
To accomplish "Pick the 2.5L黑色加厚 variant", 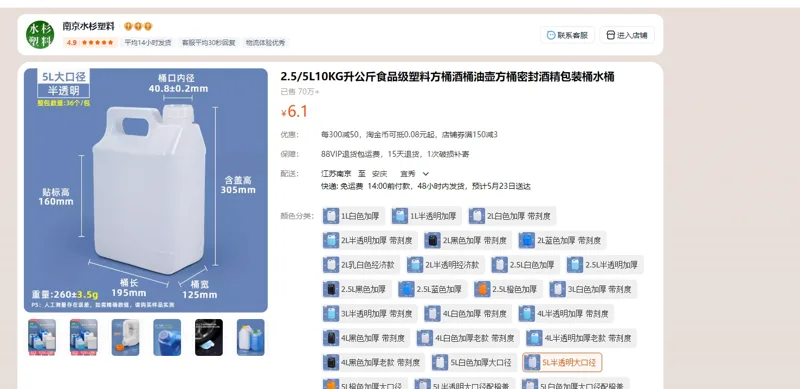I will (x=357, y=289).
